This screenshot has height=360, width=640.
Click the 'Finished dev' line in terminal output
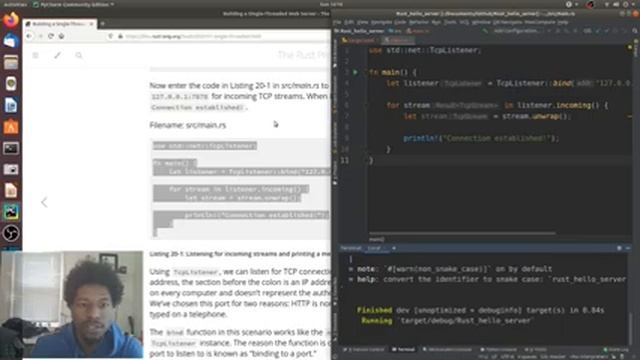(x=480, y=310)
